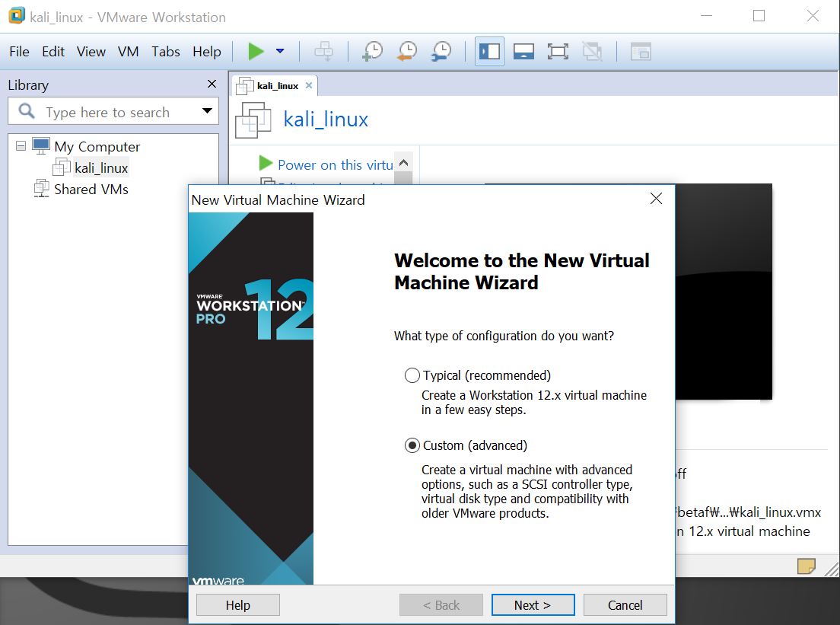Revert to snapshot using the clock-arrow icon
840x625 pixels.
407,52
